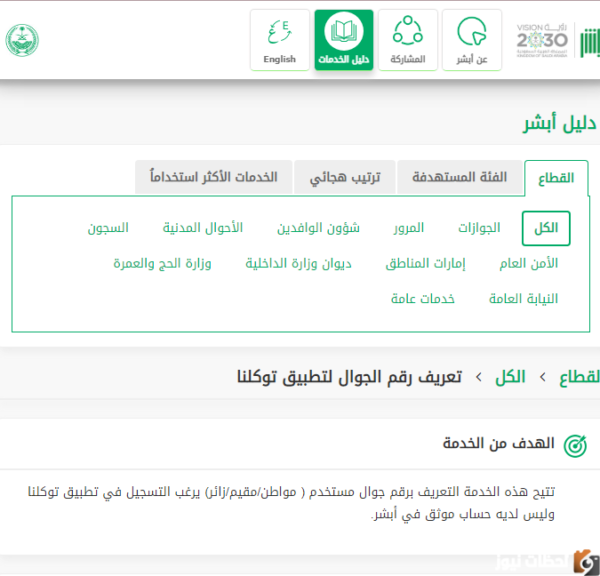Image resolution: width=600 pixels, height=576 pixels.
Task: Click the الكل breadcrumb link
Action: tap(510, 377)
